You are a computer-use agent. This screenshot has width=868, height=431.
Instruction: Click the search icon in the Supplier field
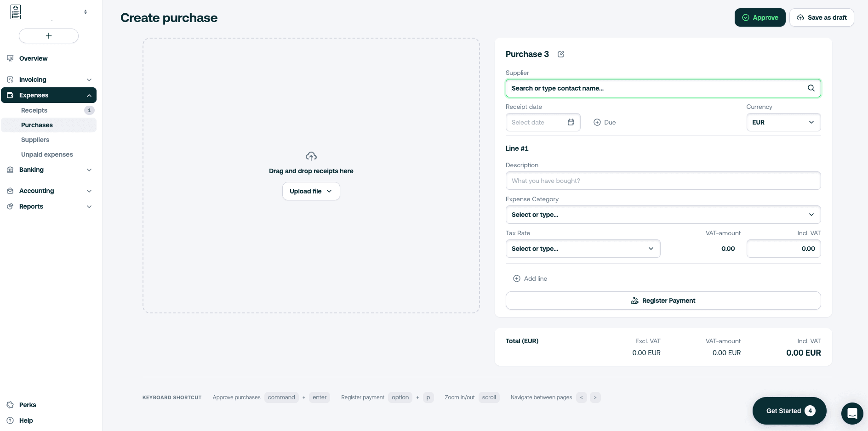(x=811, y=88)
